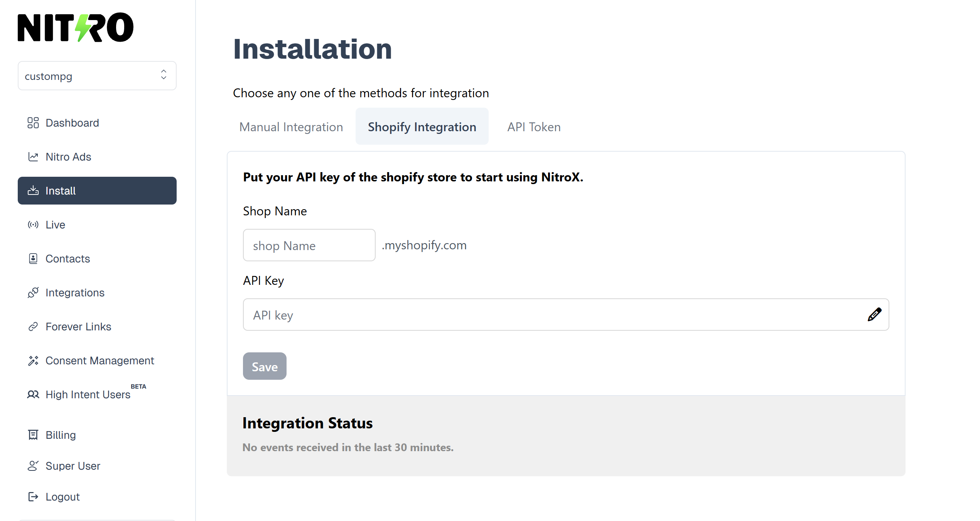Click the Shop Name field label
This screenshot has width=980, height=521.
pyautogui.click(x=275, y=211)
